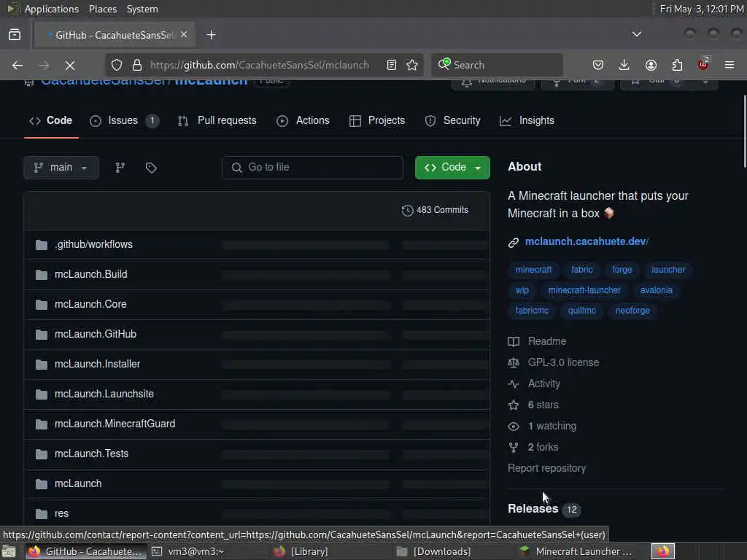The height and width of the screenshot is (560, 747).
Task: Open mclaunch.cacahuete.dev link
Action: (x=587, y=241)
